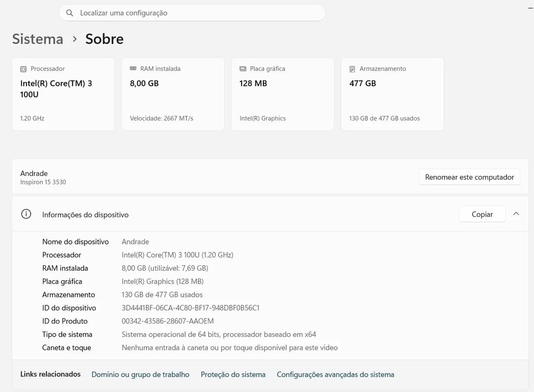Open Configurações avançadas do sistema link
Screen dimensions: 534x392
click(335, 374)
